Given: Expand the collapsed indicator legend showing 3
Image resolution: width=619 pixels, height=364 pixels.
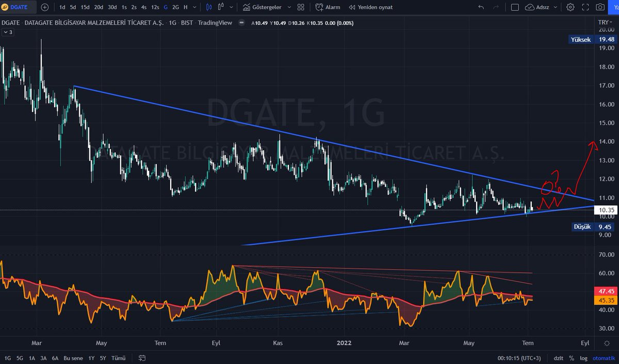Looking at the screenshot, I should pyautogui.click(x=8, y=32).
